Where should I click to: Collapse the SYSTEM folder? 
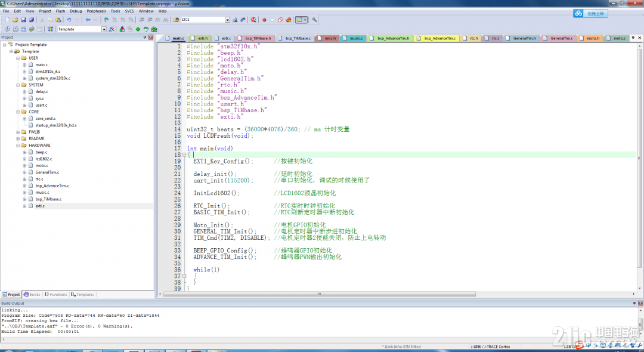click(18, 85)
